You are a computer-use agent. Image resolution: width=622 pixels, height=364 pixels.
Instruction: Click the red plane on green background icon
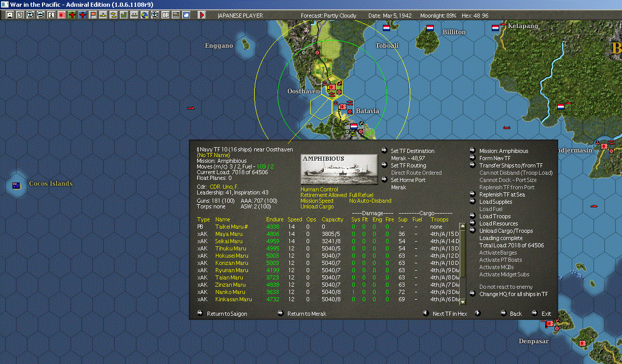coord(72,15)
